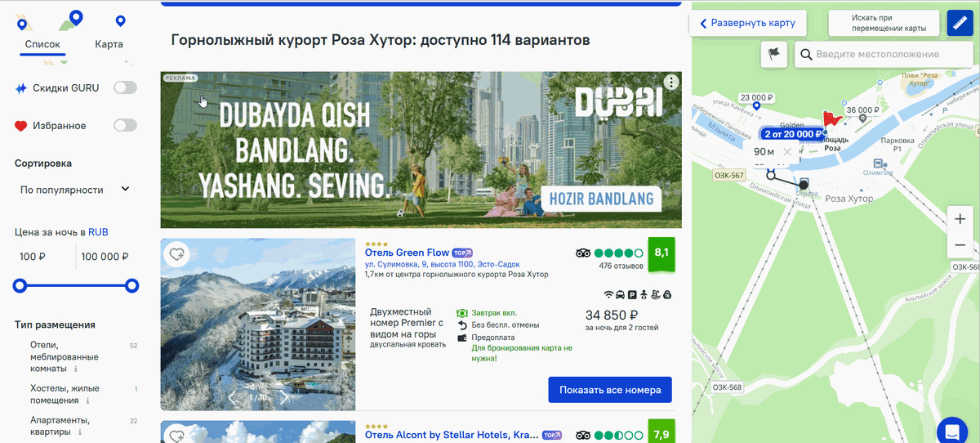
Task: Click info icon next to Хостелы, жилые помещения
Action: pyautogui.click(x=87, y=401)
